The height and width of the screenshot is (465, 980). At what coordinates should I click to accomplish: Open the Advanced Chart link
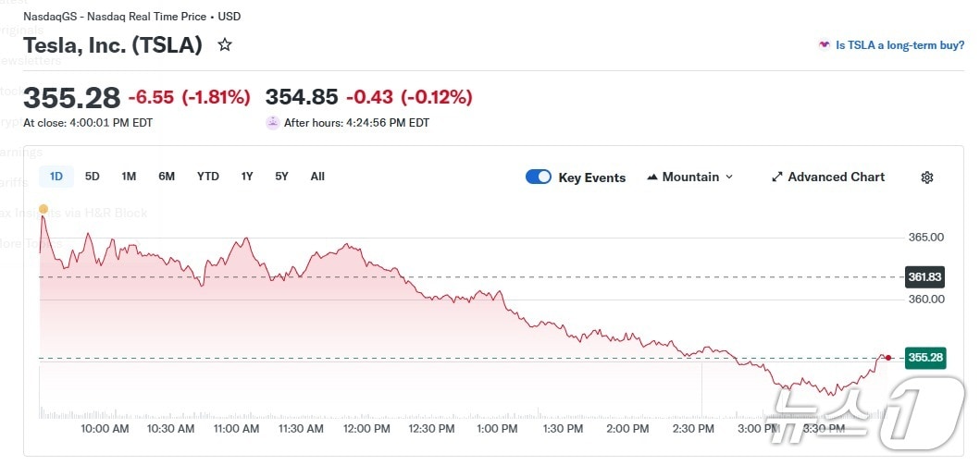[836, 177]
